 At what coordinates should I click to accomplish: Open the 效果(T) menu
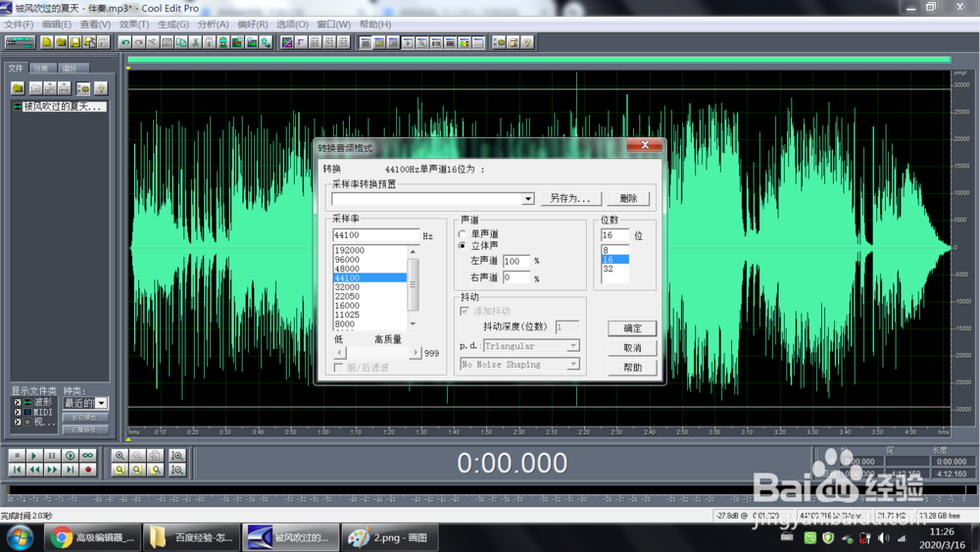point(134,25)
